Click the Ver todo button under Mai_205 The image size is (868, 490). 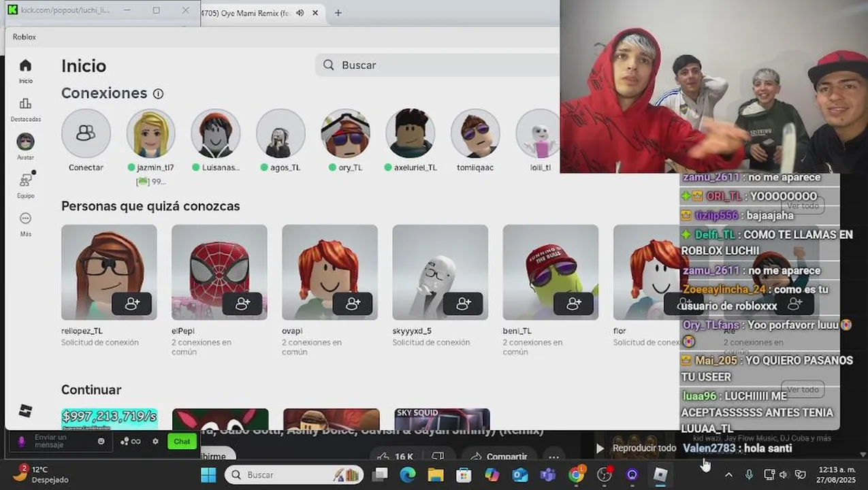pyautogui.click(x=803, y=390)
